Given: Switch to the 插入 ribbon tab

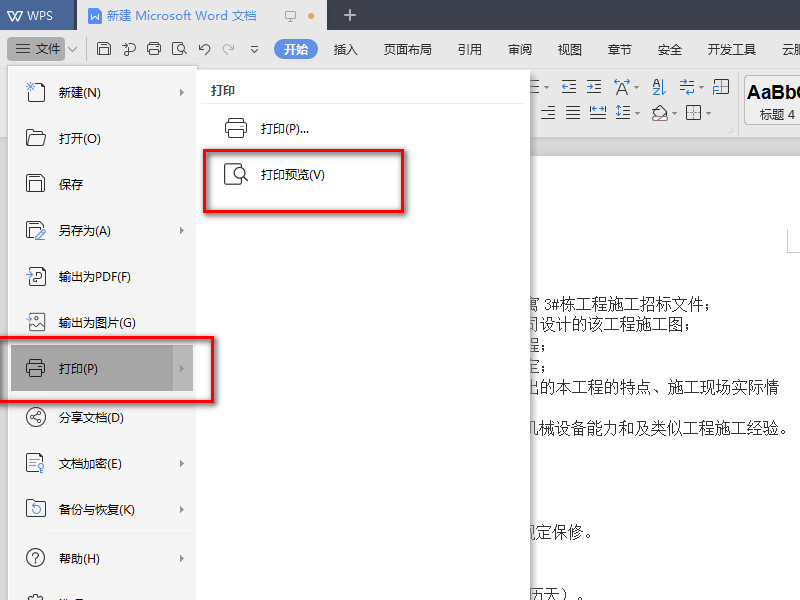Looking at the screenshot, I should point(345,47).
